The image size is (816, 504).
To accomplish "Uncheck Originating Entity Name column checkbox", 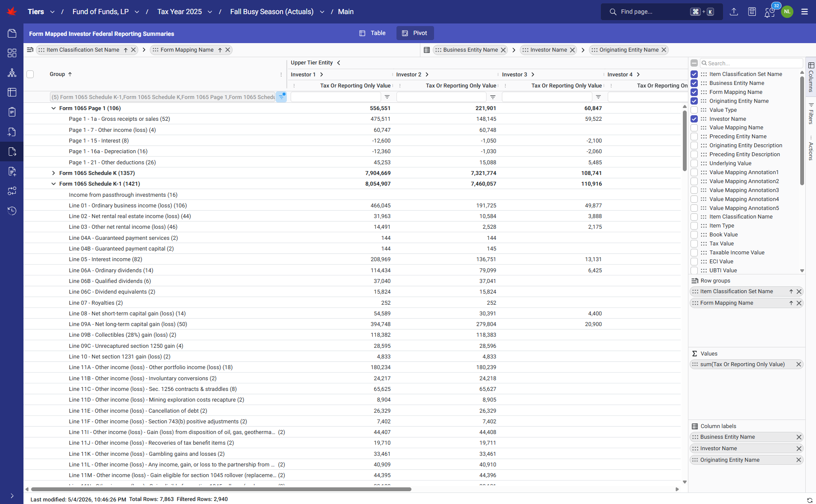I will tap(694, 101).
